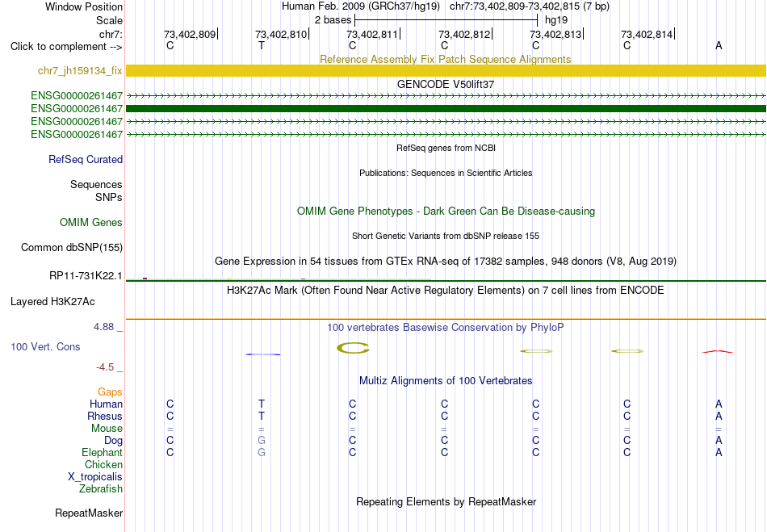Click the large yellow C conservation logo
The height and width of the screenshot is (532, 767).
[353, 348]
